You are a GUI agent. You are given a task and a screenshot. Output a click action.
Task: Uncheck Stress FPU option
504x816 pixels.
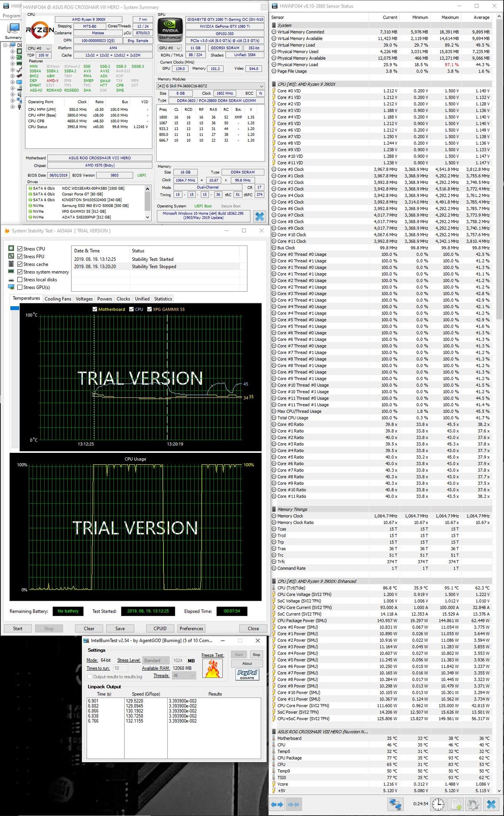click(x=19, y=256)
